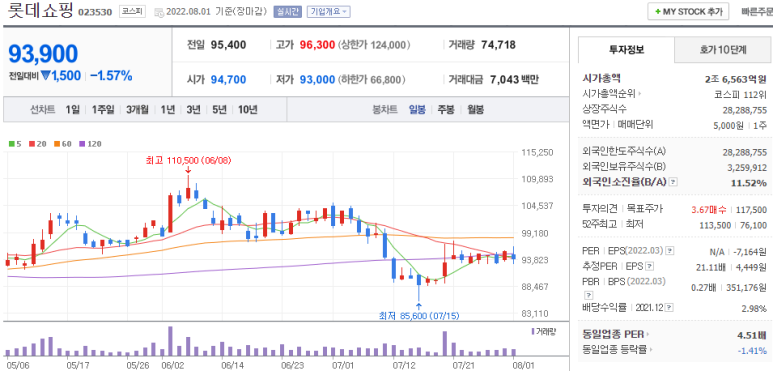773x371 pixels.
Task: Click the 시가총액순위 link
Action: pos(609,94)
